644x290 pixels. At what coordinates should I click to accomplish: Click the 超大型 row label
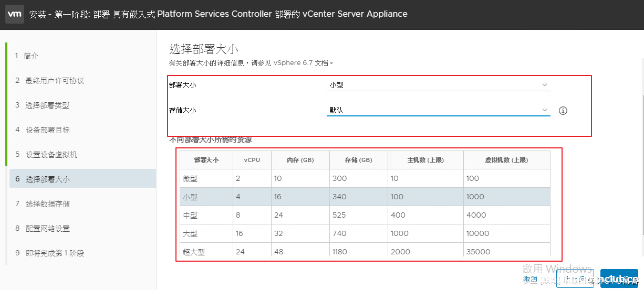coord(194,252)
